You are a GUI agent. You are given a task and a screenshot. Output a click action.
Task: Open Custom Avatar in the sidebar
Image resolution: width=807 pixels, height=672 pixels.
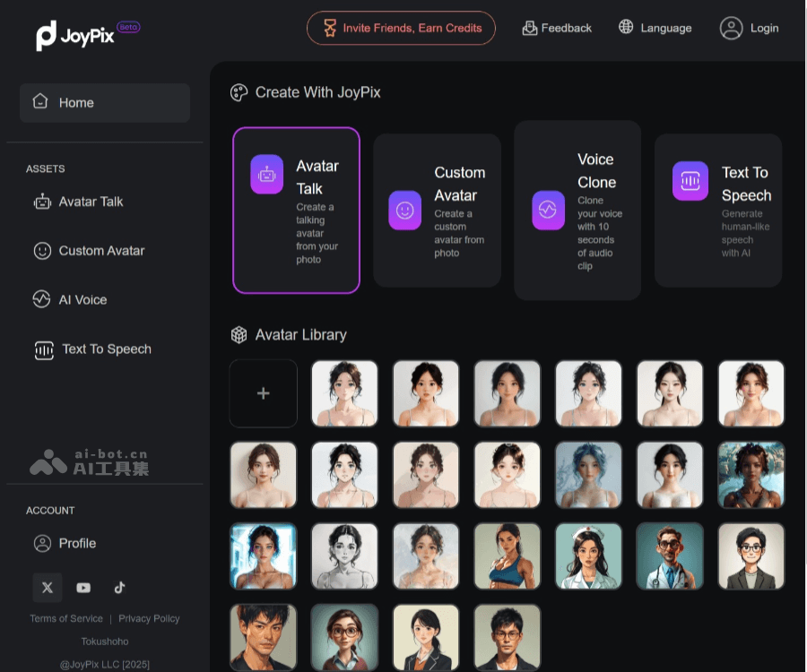tap(100, 251)
